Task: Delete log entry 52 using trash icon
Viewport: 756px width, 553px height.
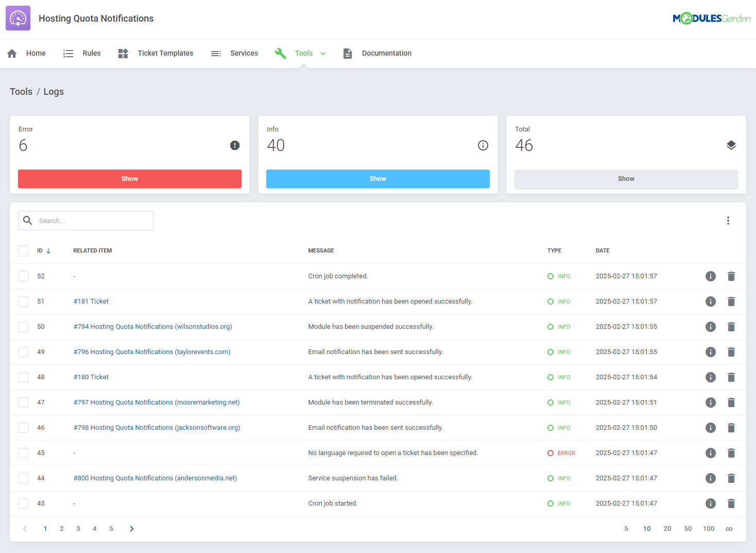Action: click(731, 276)
